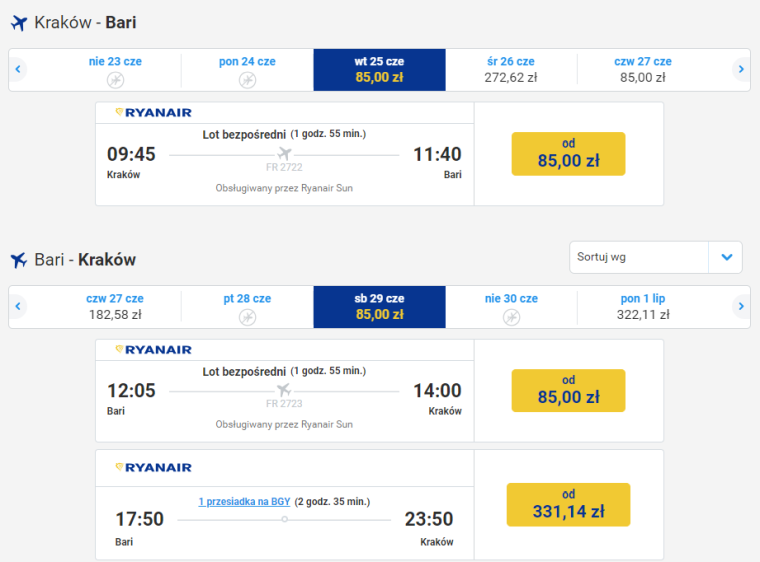Select czw 27 cze 182,58 zł return tab
The width and height of the screenshot is (760, 562).
[115, 306]
